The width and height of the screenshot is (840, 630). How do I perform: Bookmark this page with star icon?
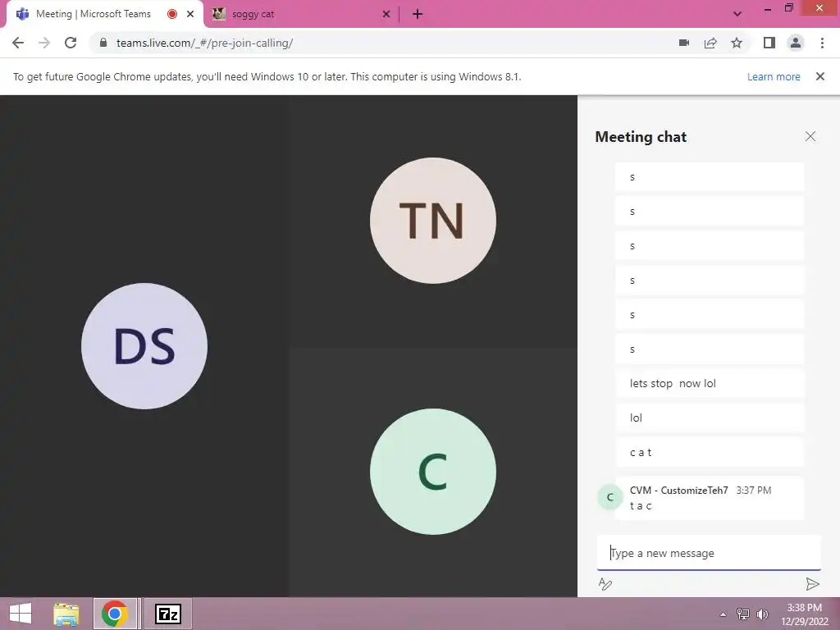737,43
